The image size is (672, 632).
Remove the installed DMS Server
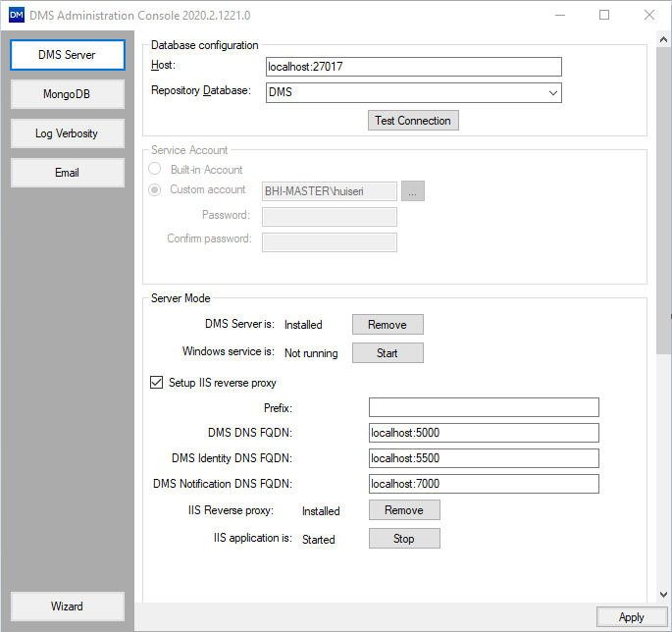(388, 325)
